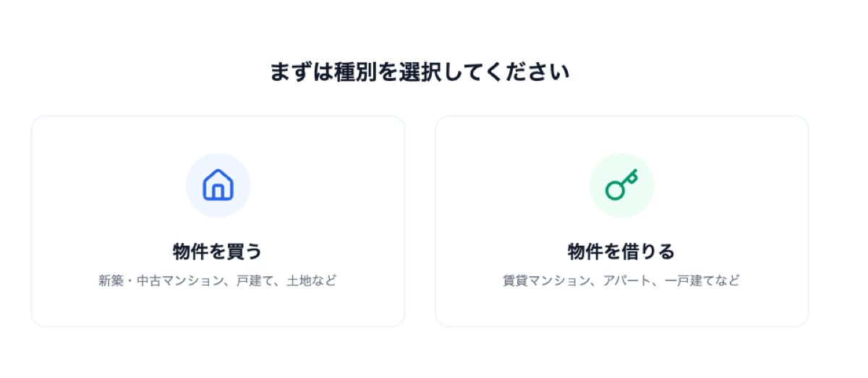868x378 pixels.
Task: Click the 新築・中古マンション、戸建て、土地など description
Action: (x=217, y=280)
